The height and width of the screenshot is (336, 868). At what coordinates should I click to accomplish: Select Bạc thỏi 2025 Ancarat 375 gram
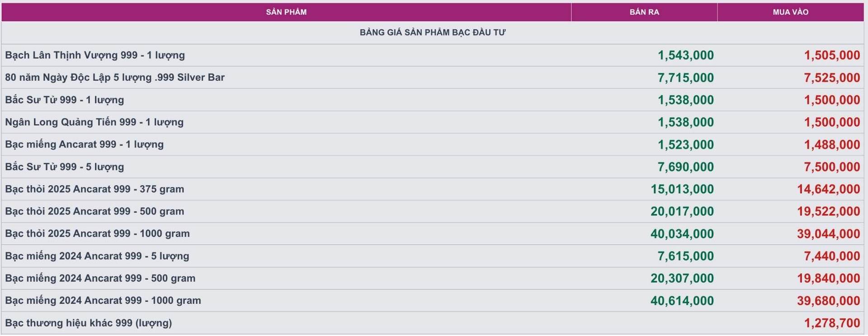pos(94,189)
